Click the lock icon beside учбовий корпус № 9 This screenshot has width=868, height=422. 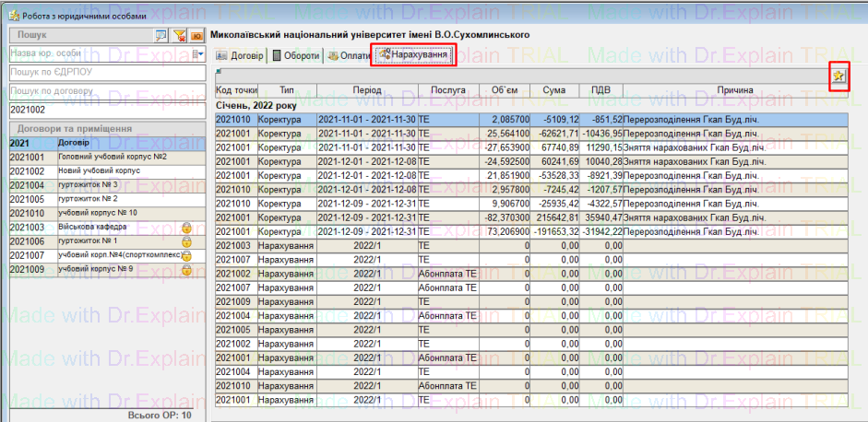[x=185, y=269]
